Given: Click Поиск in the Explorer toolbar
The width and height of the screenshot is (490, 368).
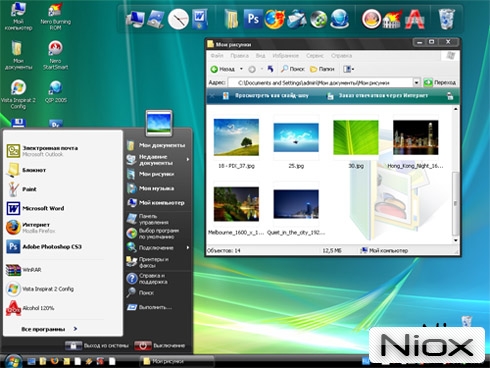Looking at the screenshot, I should [x=293, y=69].
